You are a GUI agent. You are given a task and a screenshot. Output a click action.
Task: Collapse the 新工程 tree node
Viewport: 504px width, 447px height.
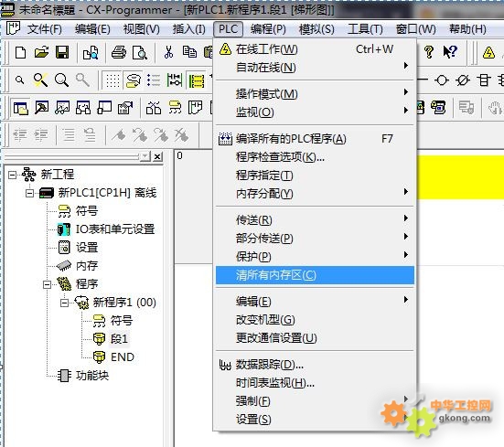coord(12,175)
